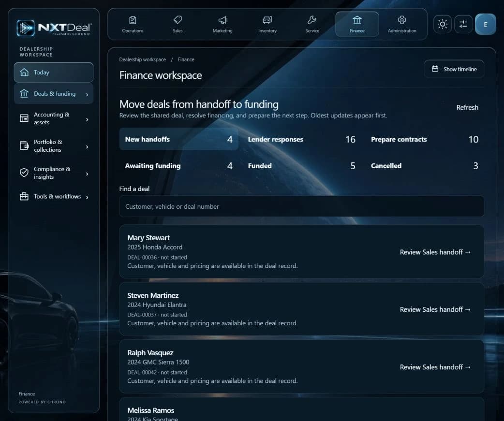Viewport: 504px width, 421px height.
Task: Review Sales handoff for Ralph Vasquez
Action: coord(435,367)
